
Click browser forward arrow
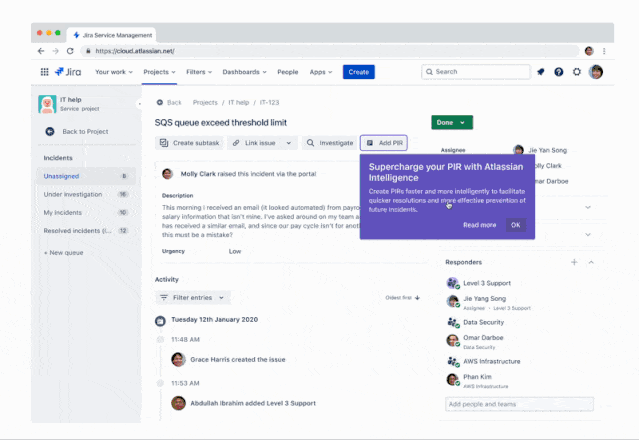click(55, 51)
